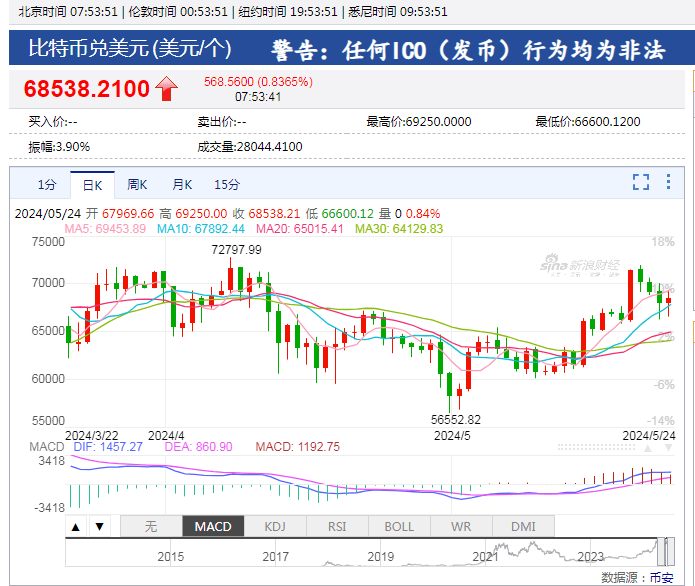Select the KDJ indicator
Screen dimensions: 695x586
275,526
